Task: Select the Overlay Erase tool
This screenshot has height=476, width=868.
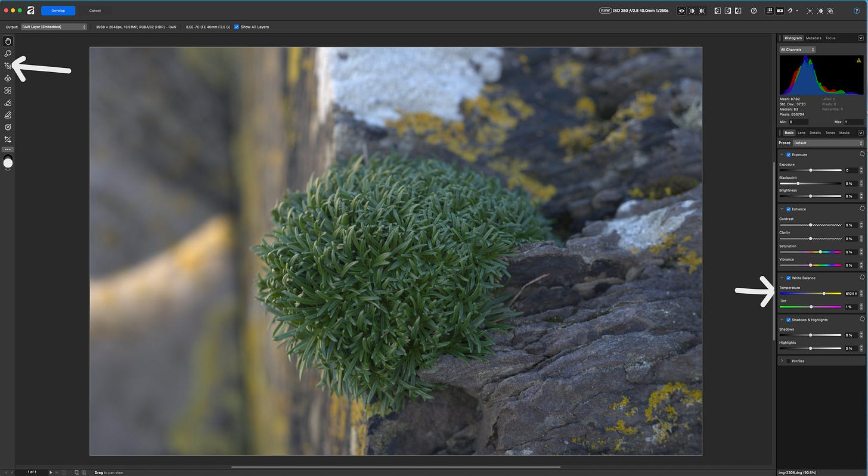Action: (x=8, y=115)
